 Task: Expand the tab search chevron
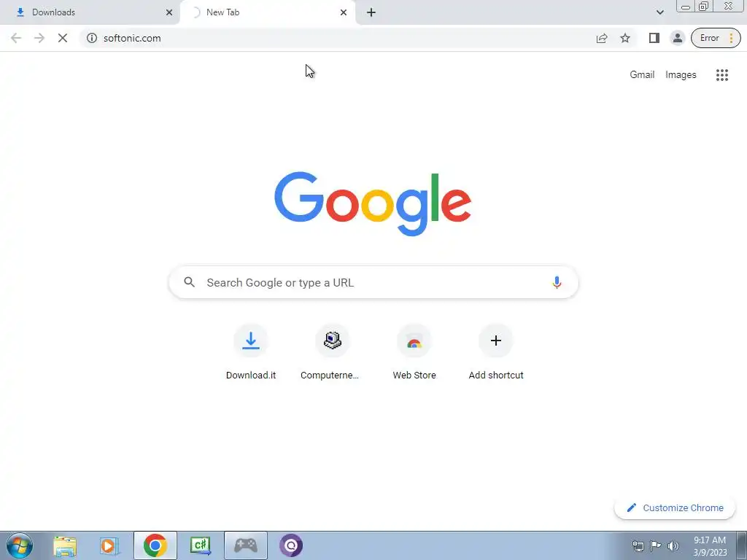659,12
